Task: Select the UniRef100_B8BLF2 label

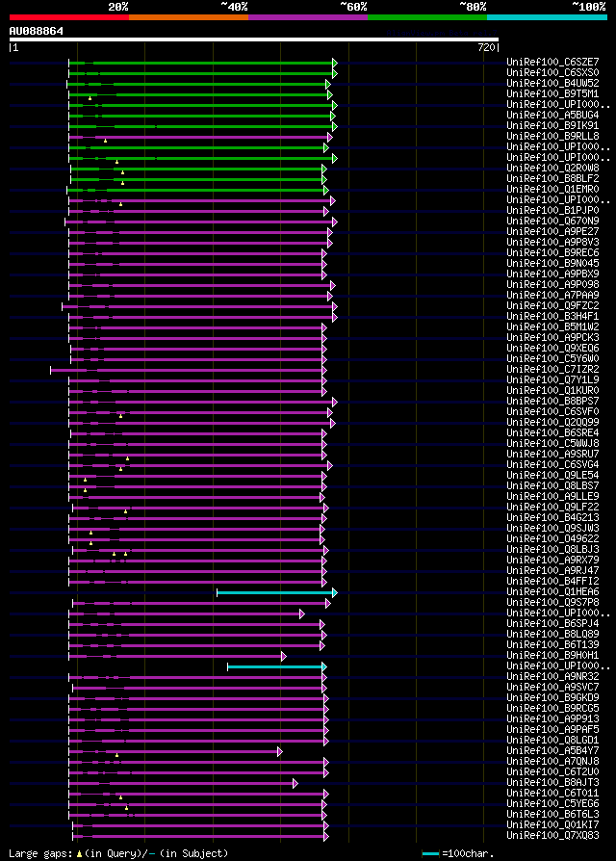Action: pyautogui.click(x=552, y=178)
